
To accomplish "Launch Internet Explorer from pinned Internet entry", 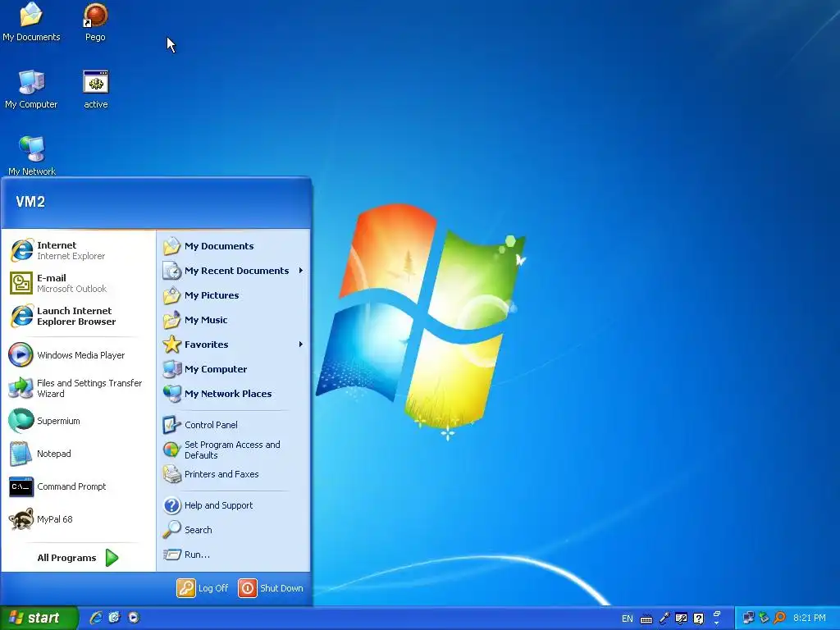I will point(78,250).
